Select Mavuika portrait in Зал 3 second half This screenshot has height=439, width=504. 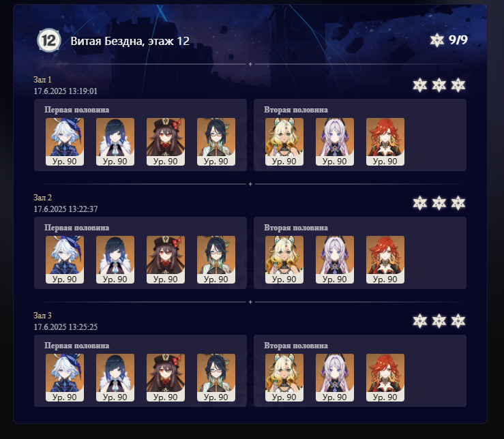pos(385,378)
